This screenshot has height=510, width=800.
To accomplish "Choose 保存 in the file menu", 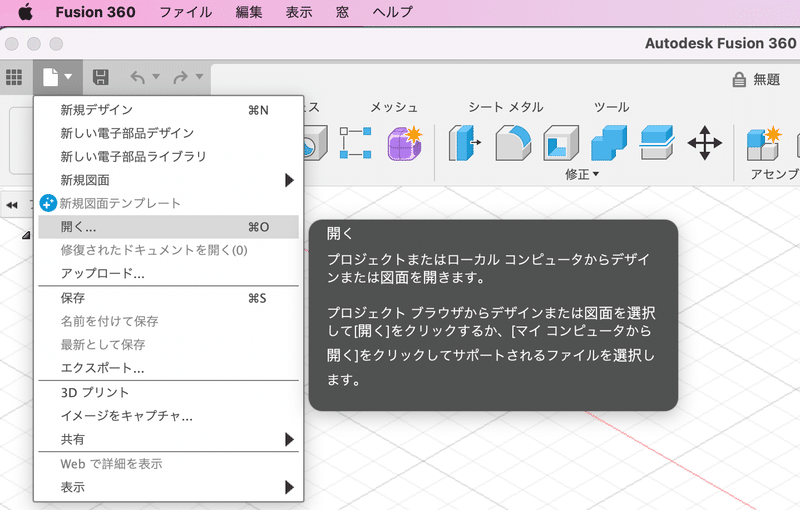I will coord(168,298).
